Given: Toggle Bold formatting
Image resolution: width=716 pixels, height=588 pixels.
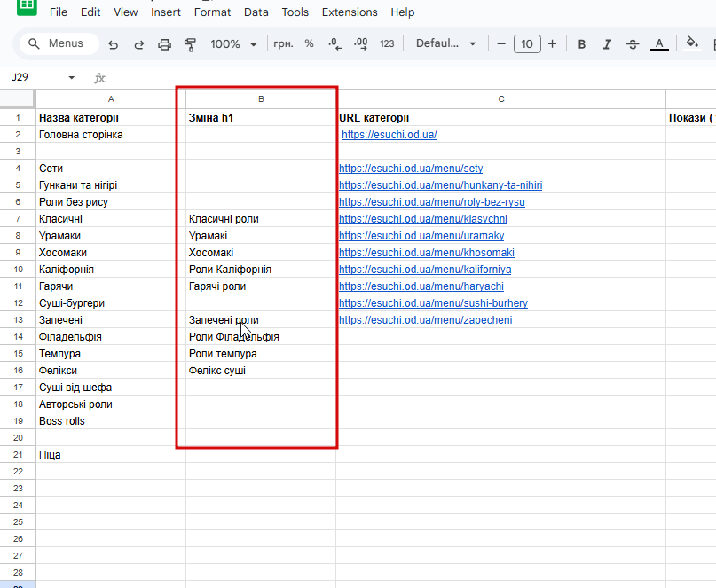Looking at the screenshot, I should point(581,44).
